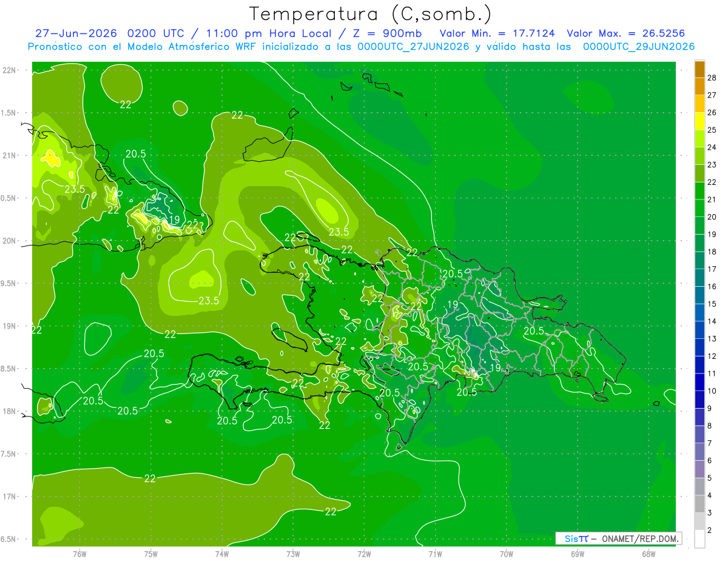Click the legend scale number "24"
The image size is (728, 562).
coord(712,147)
